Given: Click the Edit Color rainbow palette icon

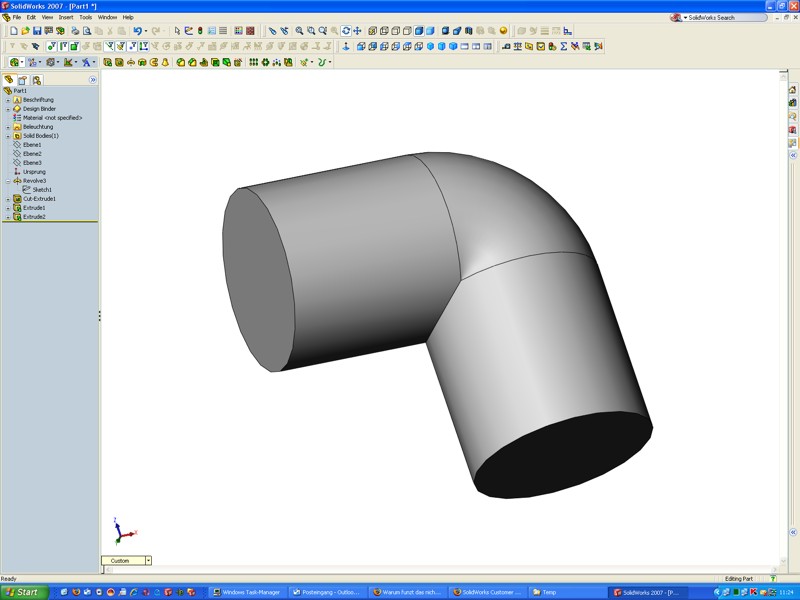Looking at the screenshot, I should 238,31.
